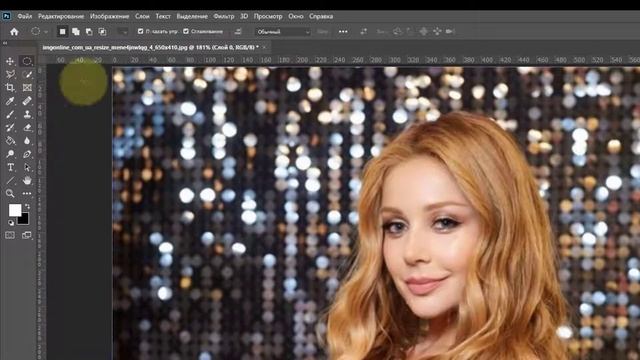Select the Elliptical Marquee tool
The width and height of the screenshot is (640, 360).
(x=27, y=61)
